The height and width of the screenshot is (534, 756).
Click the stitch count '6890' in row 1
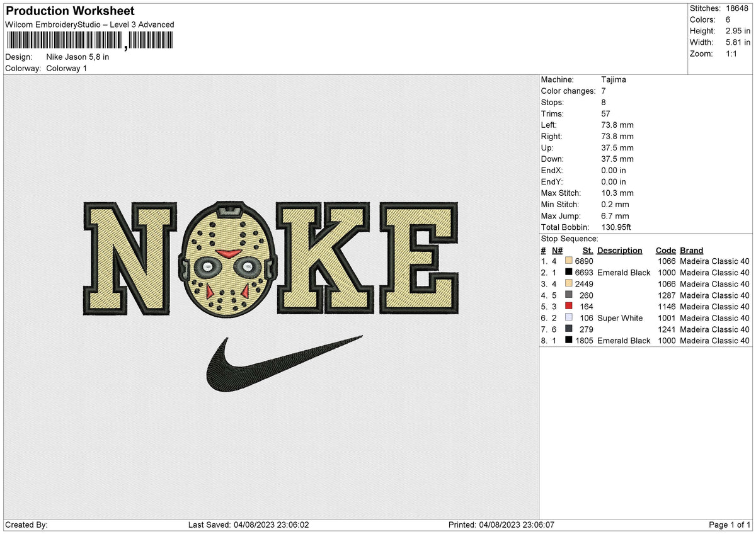pyautogui.click(x=584, y=261)
